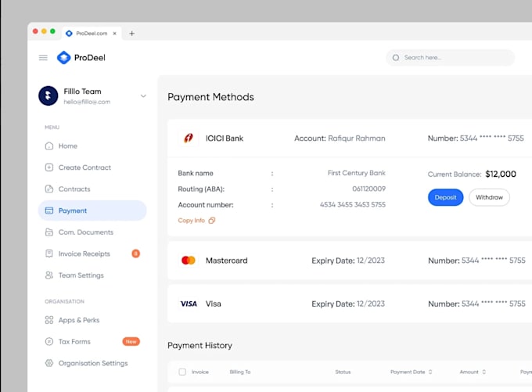Image resolution: width=532 pixels, height=392 pixels.
Task: Click the Filllo Team avatar
Action: [x=49, y=95]
